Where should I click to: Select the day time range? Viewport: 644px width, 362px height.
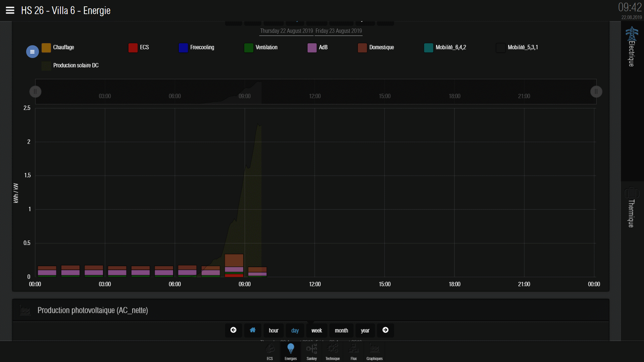click(x=295, y=330)
